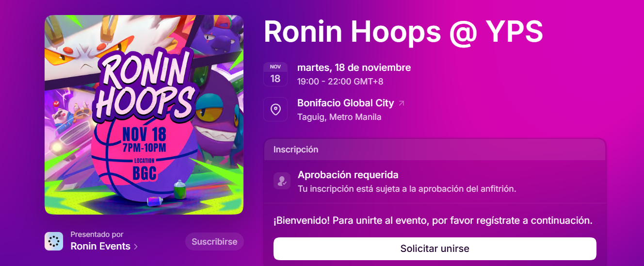The width and height of the screenshot is (644, 266).
Task: Click the Inscripción section header
Action: (435, 150)
